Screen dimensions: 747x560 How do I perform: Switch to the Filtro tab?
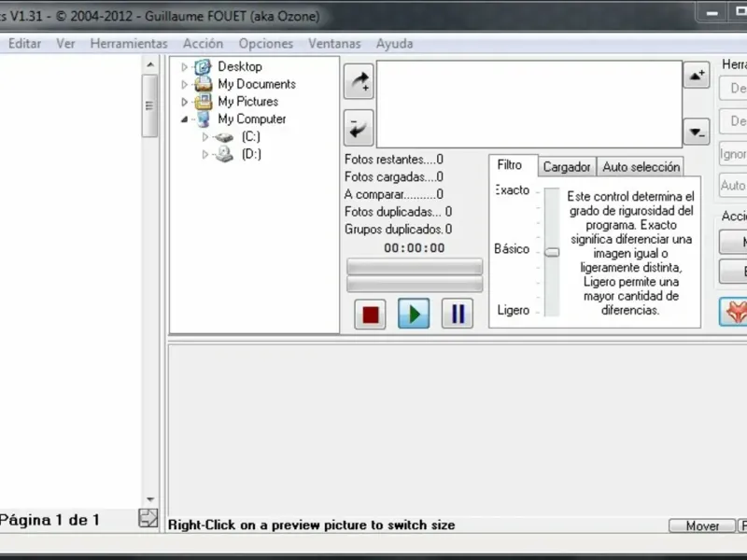tap(513, 165)
